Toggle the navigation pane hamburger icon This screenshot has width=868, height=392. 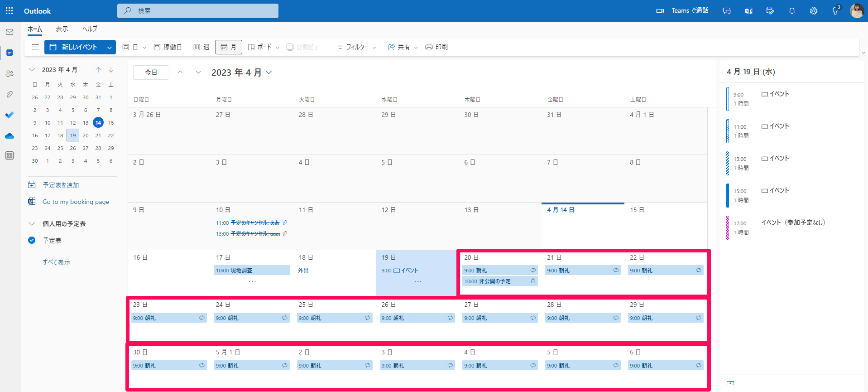click(35, 47)
